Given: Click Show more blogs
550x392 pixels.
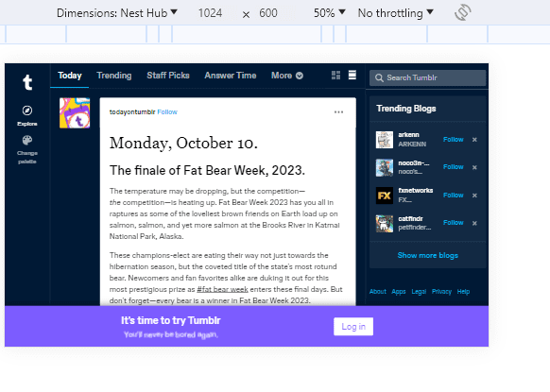Looking at the screenshot, I should pyautogui.click(x=427, y=255).
